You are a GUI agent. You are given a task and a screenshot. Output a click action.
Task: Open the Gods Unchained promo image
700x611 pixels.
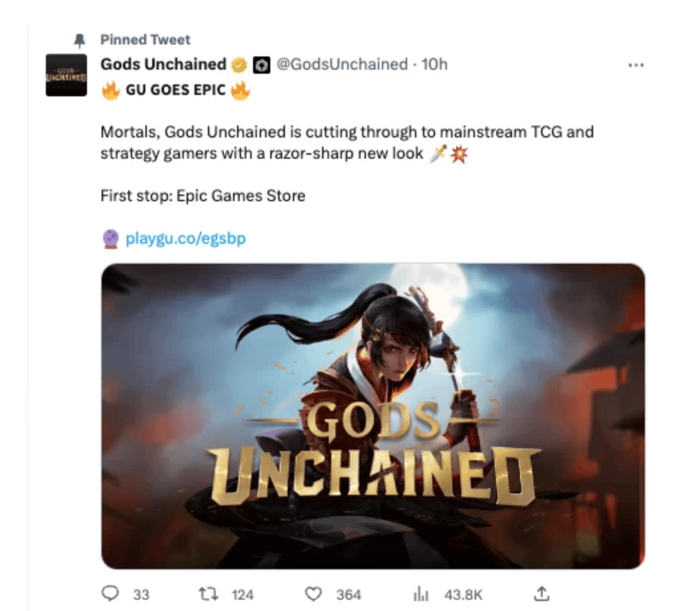373,416
